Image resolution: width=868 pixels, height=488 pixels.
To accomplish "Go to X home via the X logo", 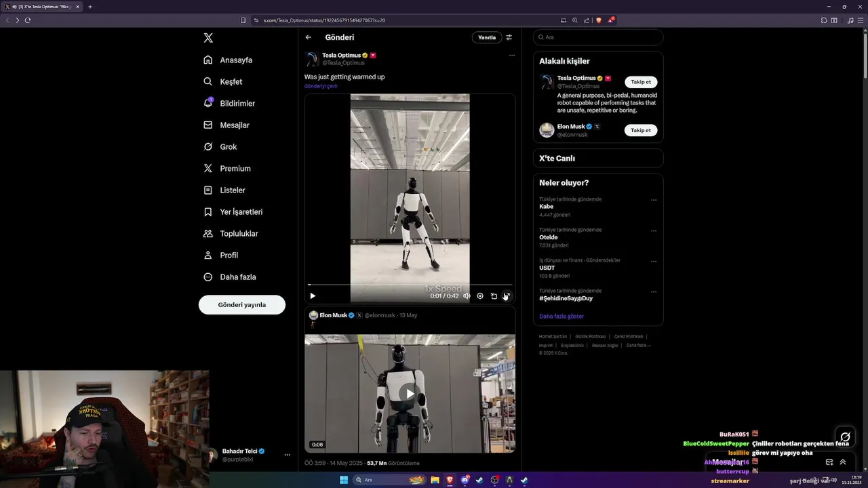I will click(208, 38).
